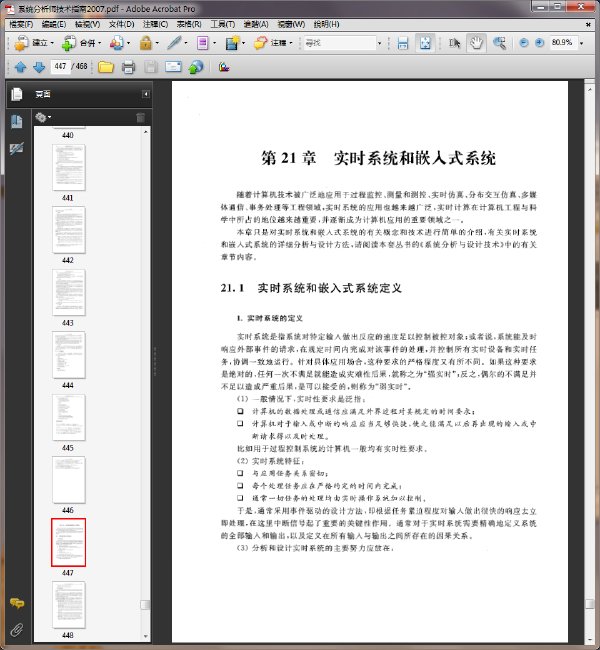
Task: Open the 說明(H) menu
Action: click(x=326, y=24)
